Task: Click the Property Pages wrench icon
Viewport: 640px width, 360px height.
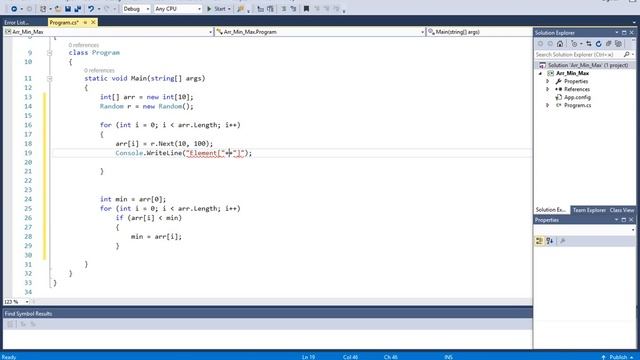Action: (x=562, y=241)
